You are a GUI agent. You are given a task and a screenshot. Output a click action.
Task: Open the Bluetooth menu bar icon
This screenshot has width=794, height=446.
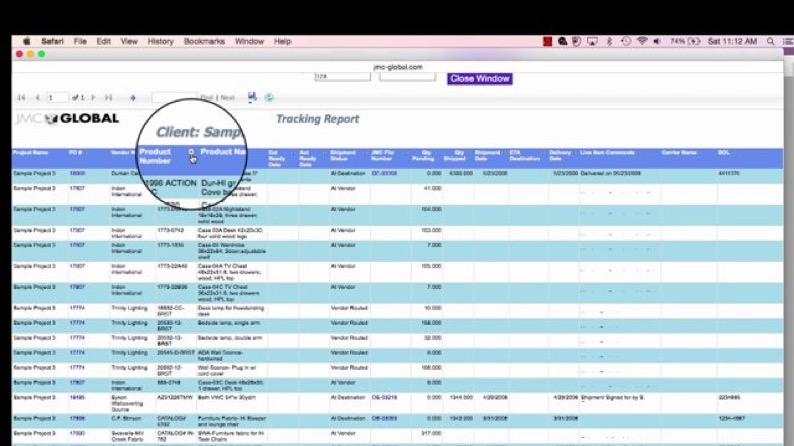[609, 42]
